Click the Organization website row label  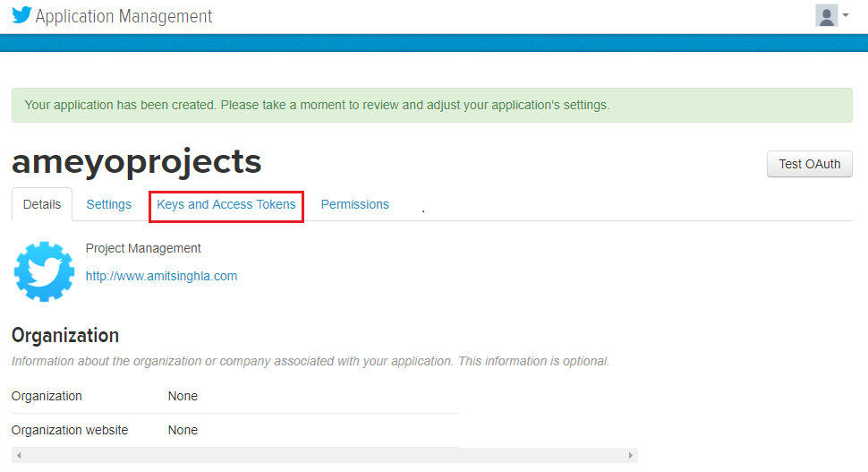(x=70, y=430)
